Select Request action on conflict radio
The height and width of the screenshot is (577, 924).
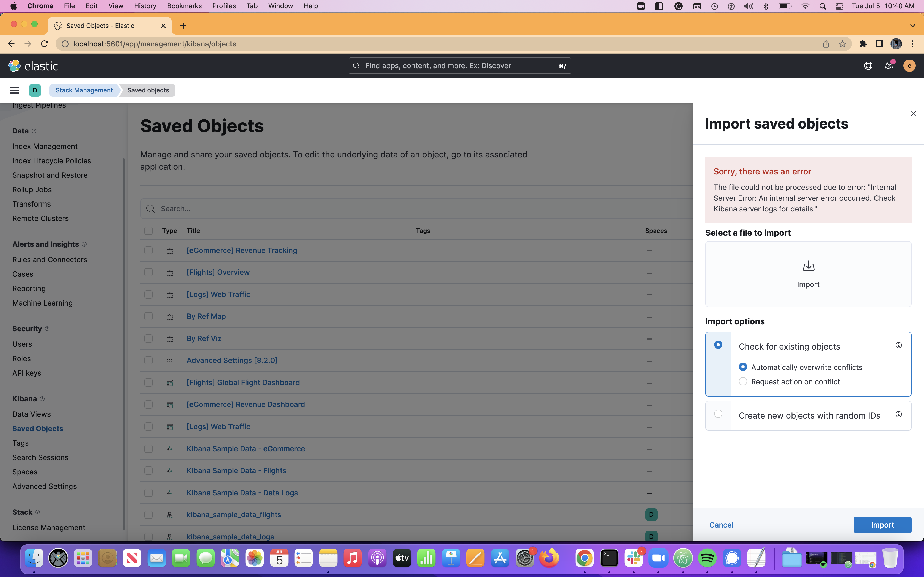point(743,381)
